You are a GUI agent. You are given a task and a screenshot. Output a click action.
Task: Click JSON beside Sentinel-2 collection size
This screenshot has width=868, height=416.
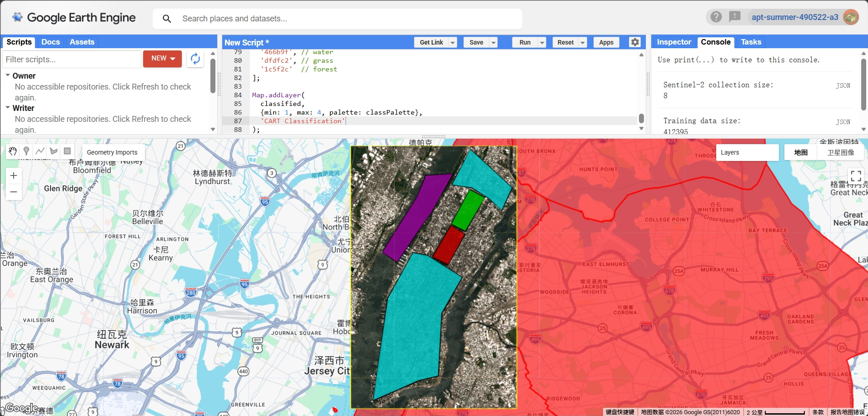click(x=843, y=85)
